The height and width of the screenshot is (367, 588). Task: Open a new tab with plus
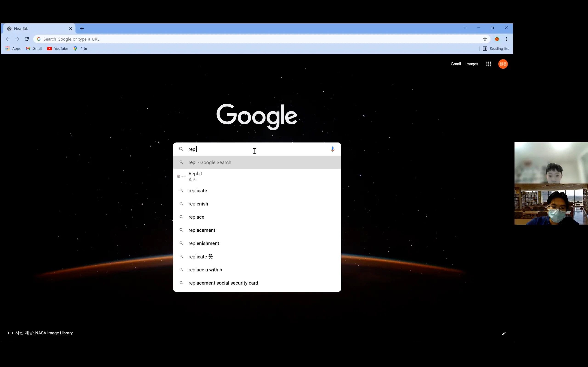point(82,29)
